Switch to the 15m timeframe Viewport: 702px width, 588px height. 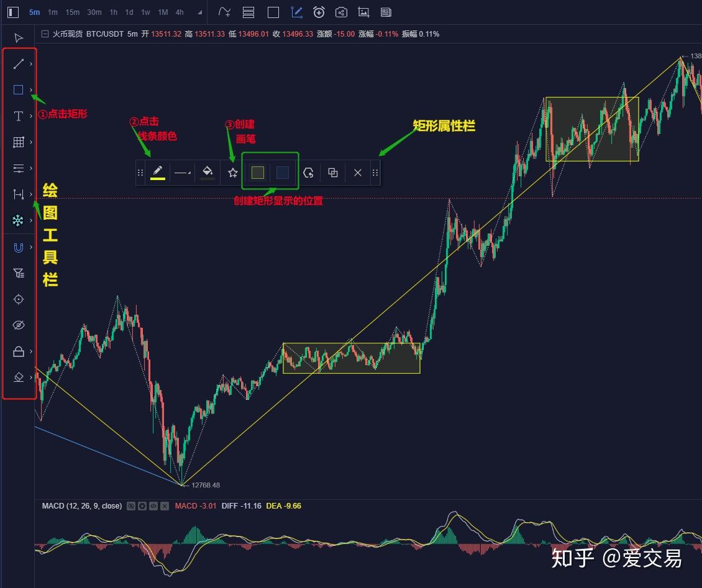point(72,12)
